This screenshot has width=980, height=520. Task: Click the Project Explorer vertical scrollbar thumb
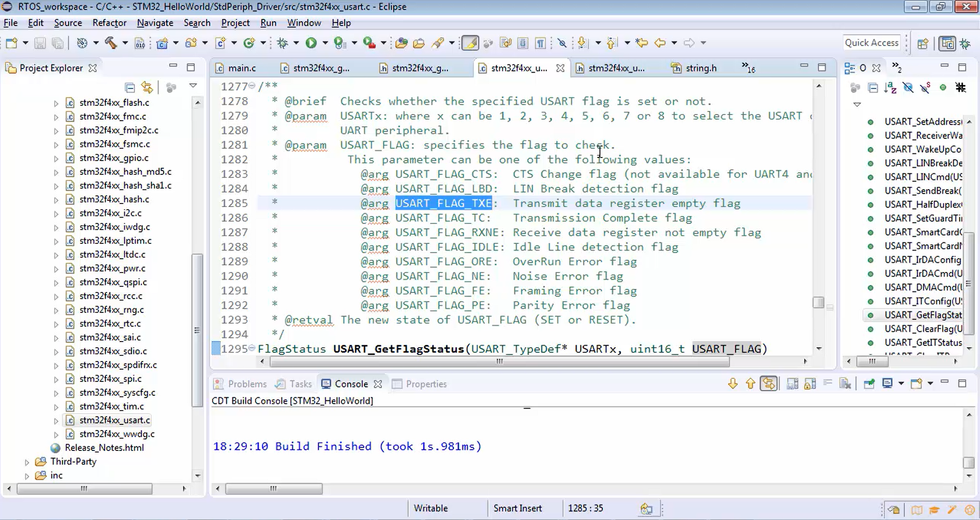(197, 330)
